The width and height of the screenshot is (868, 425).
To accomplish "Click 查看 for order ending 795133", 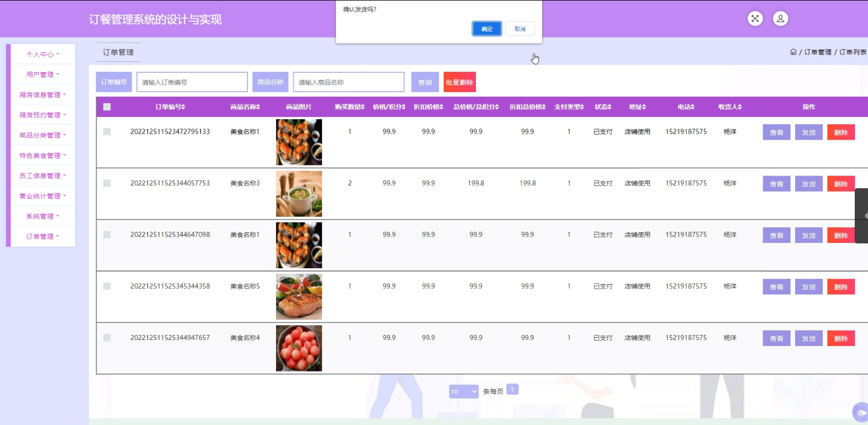I will (777, 132).
